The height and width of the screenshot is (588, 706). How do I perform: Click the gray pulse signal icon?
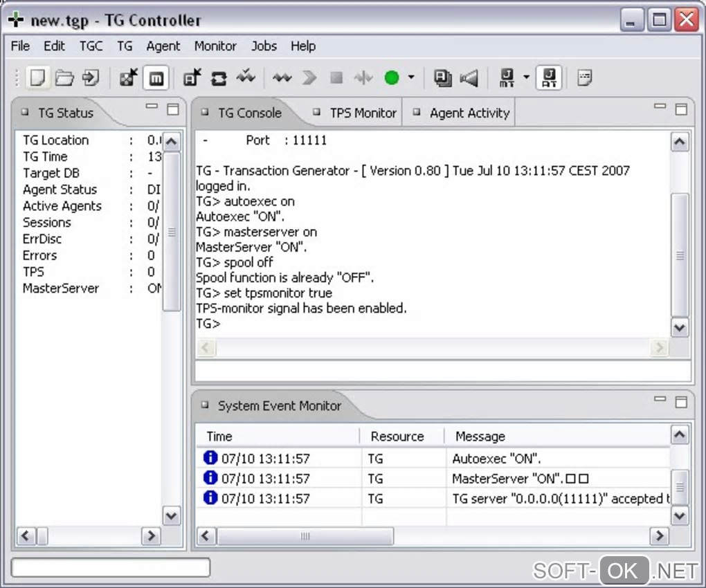[x=363, y=78]
